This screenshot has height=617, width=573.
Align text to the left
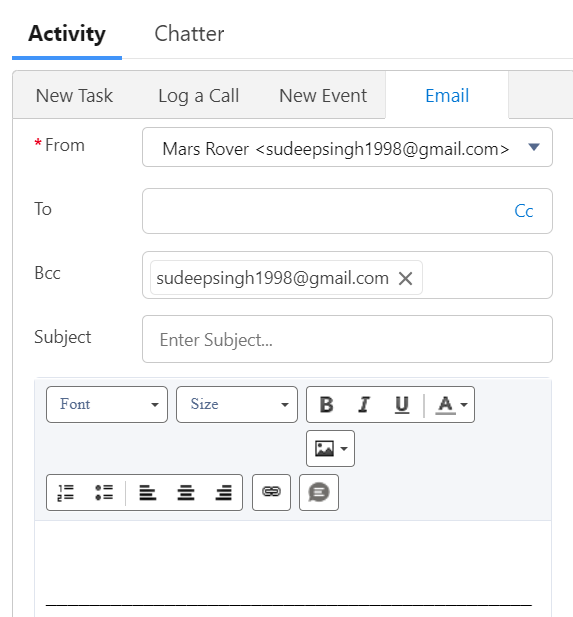pos(148,492)
